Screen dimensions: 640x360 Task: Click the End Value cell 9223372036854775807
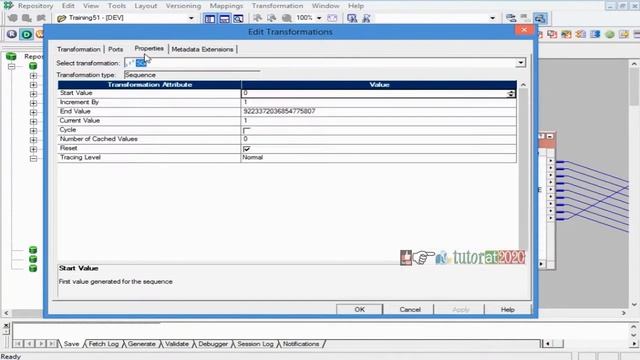point(378,111)
